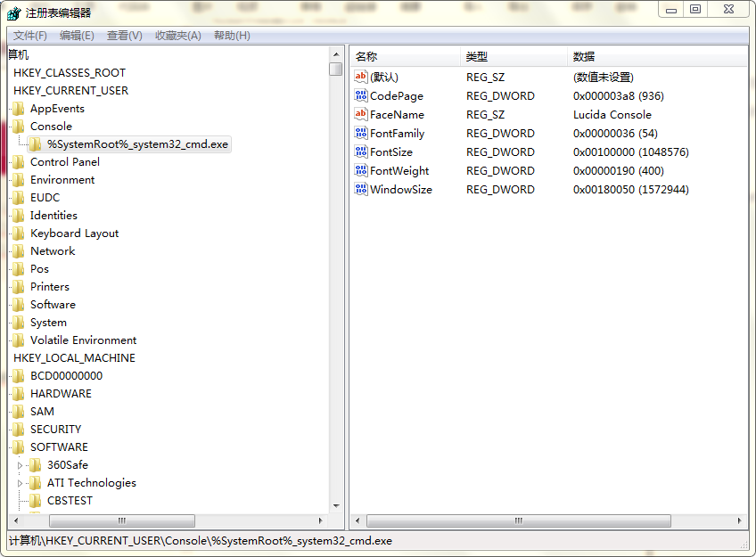Viewport: 756px width, 557px height.
Task: Click the %SystemRoot%_system32_cmd.exe folder icon
Action: click(x=35, y=144)
